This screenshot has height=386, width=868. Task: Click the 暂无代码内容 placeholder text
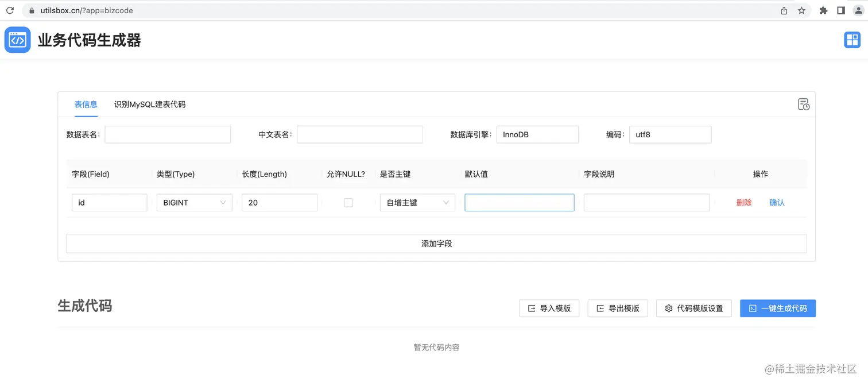pyautogui.click(x=436, y=348)
